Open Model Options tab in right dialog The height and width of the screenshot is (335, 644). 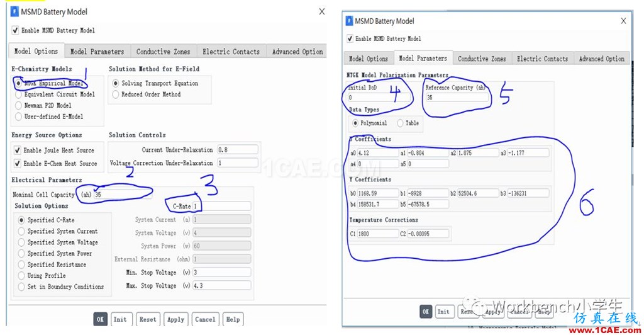click(x=369, y=59)
